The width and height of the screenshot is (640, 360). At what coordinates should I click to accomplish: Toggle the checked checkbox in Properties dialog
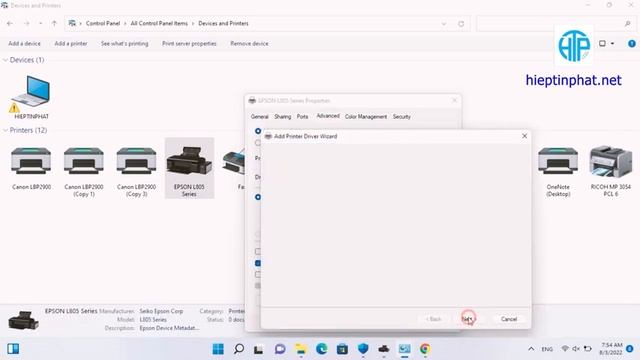tap(258, 263)
